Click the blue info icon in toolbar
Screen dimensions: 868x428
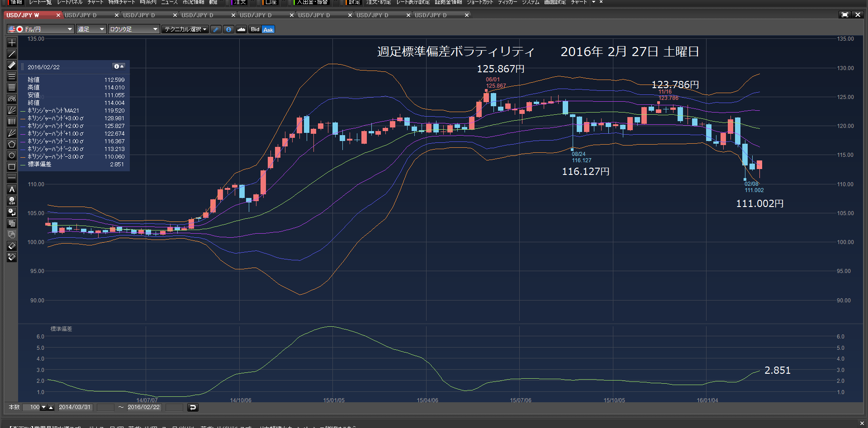[228, 29]
